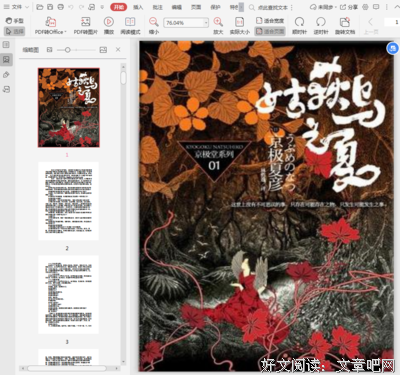The height and width of the screenshot is (375, 400).
Task: Close the 缩略图 thumbnail panel
Action: (118, 49)
